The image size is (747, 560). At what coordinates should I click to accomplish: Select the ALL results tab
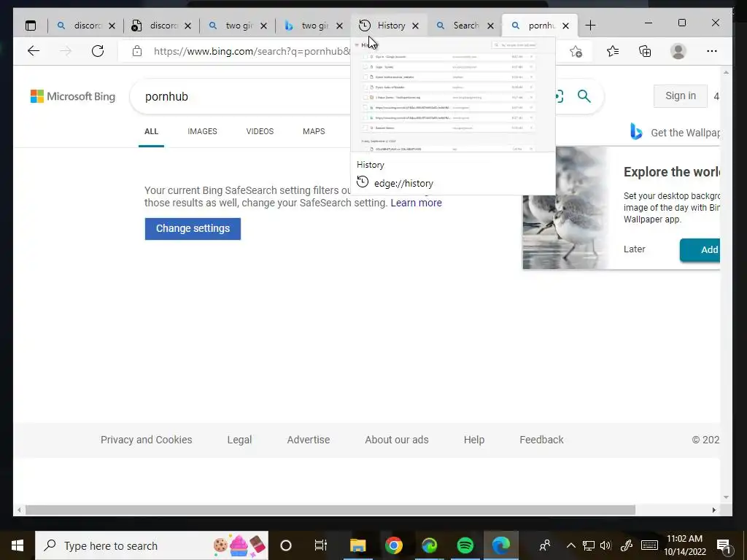[x=151, y=131]
